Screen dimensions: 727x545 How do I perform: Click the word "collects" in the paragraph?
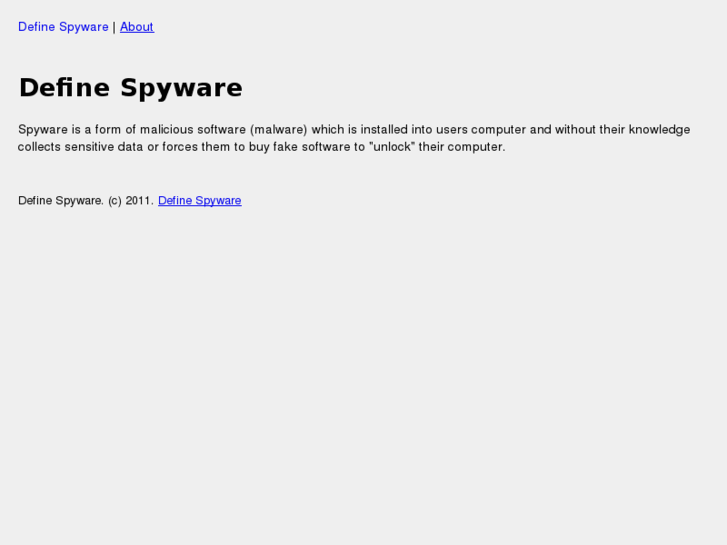click(40, 147)
